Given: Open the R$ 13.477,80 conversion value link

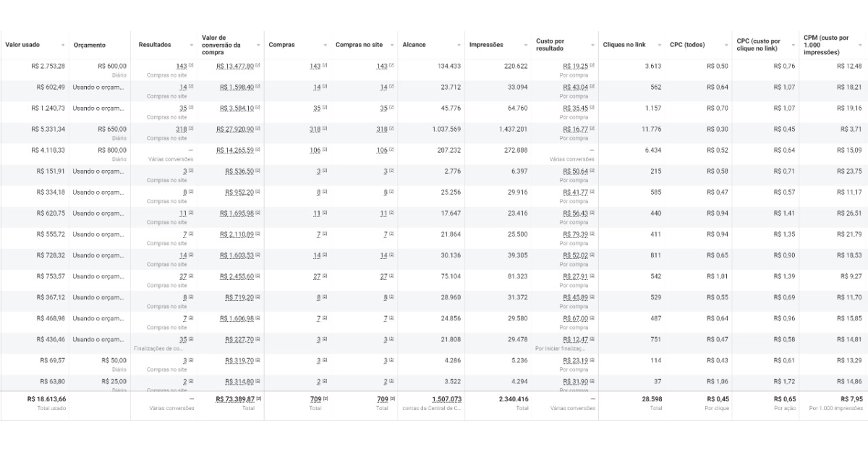Looking at the screenshot, I should tap(234, 65).
